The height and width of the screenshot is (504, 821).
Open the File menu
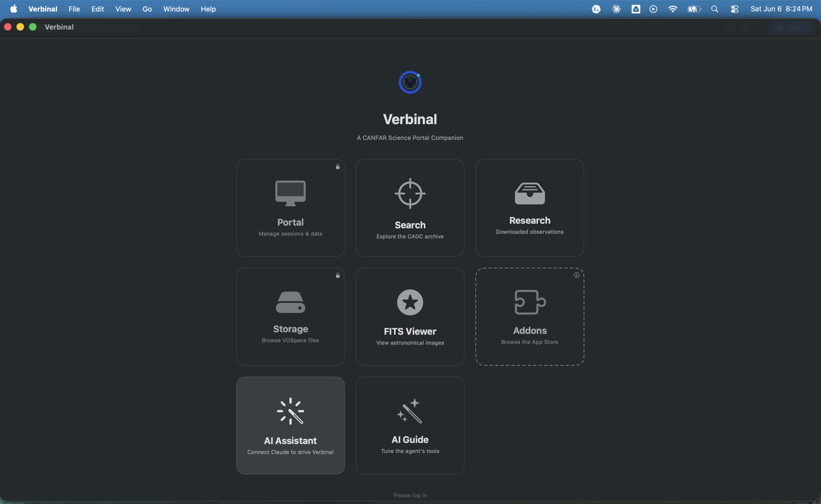point(74,9)
